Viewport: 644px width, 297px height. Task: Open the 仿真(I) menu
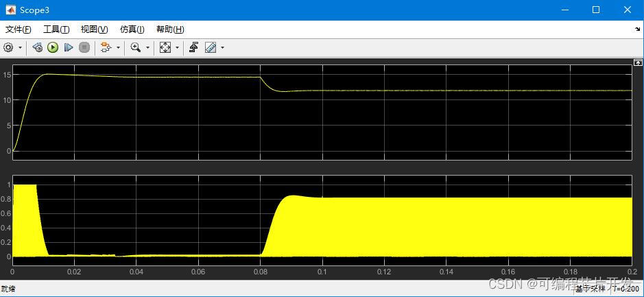click(132, 29)
